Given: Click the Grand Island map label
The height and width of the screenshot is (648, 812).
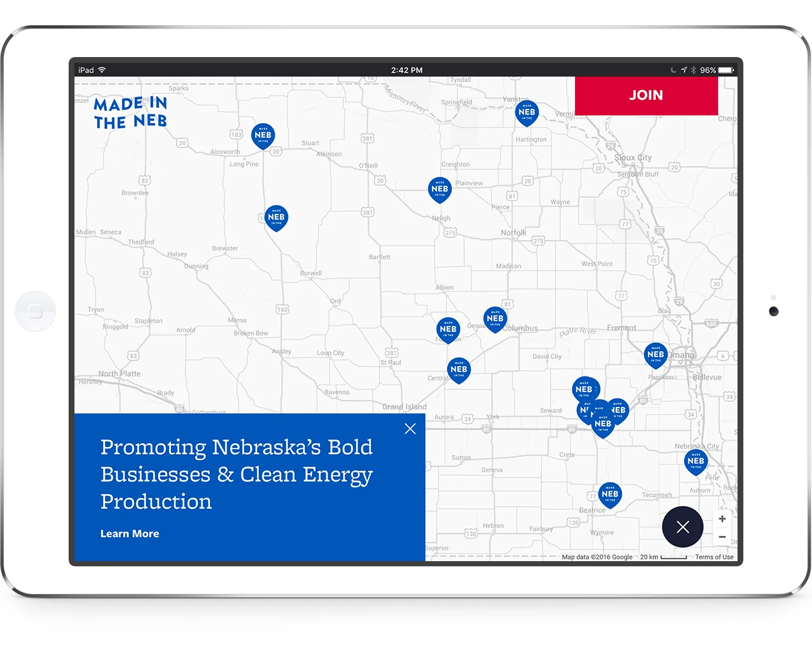Looking at the screenshot, I should [x=404, y=407].
